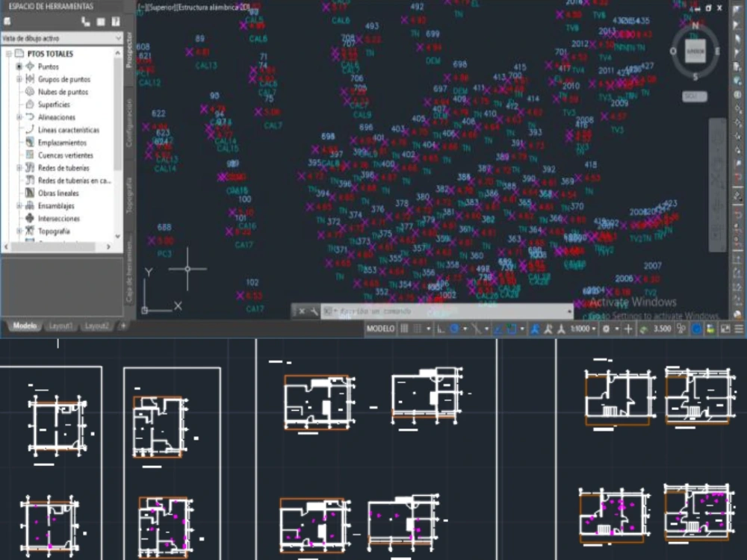747x560 pixels.
Task: Open the SCU coordinate system dropdown
Action: 695,96
